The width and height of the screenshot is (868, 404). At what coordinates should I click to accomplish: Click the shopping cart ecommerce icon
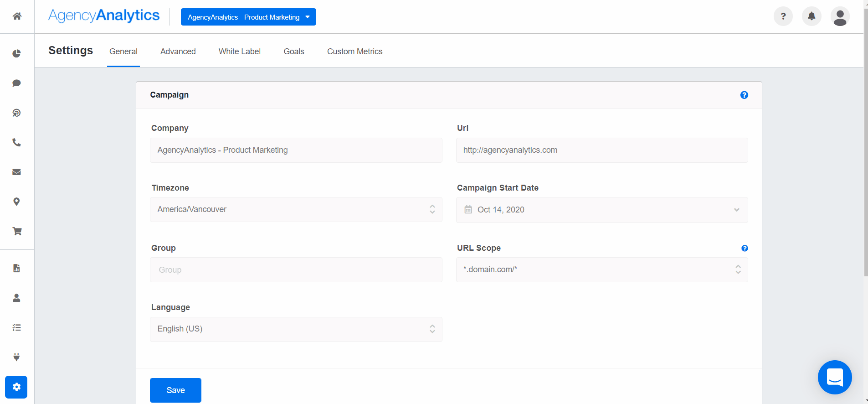[x=17, y=231]
